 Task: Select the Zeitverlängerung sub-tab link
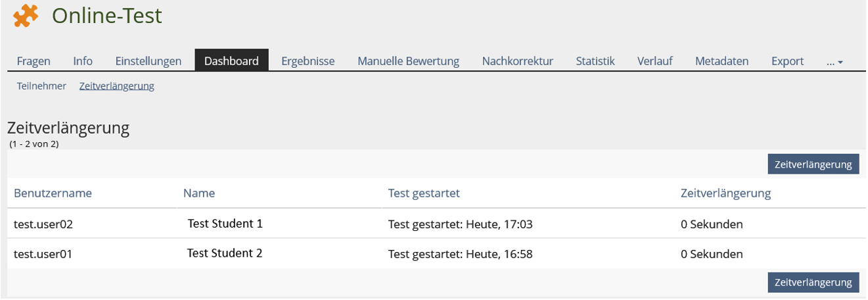pos(117,86)
